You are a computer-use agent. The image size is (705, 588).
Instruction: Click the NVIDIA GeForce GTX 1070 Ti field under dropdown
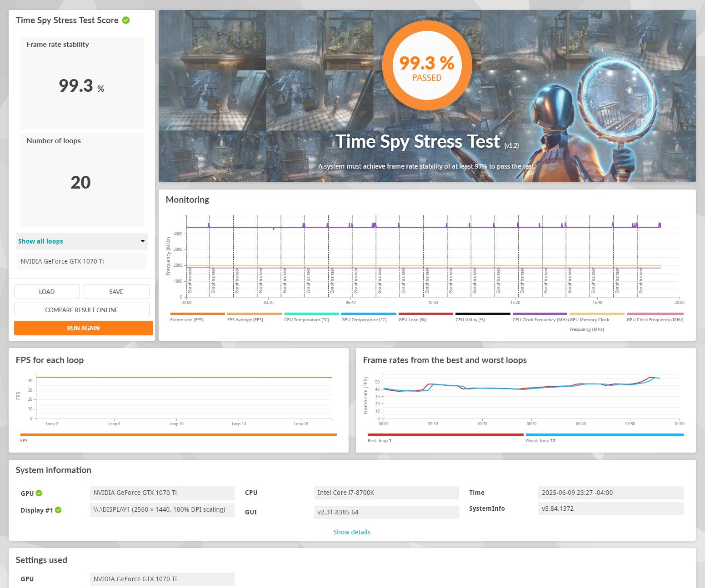pyautogui.click(x=82, y=261)
